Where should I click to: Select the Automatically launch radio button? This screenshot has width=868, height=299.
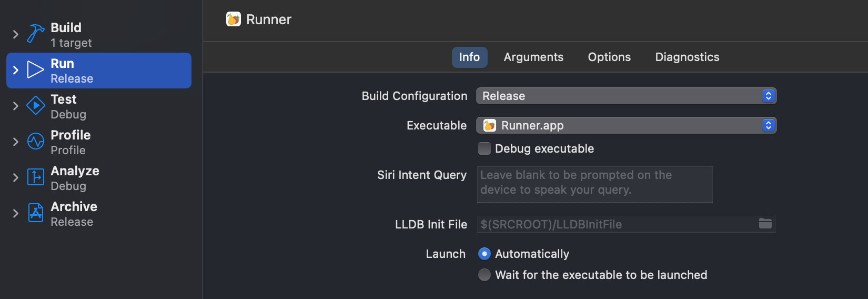coord(485,254)
